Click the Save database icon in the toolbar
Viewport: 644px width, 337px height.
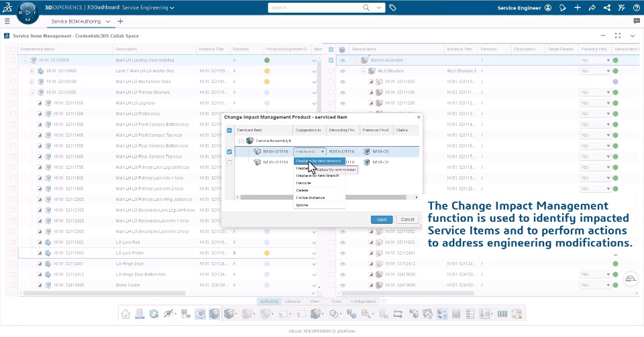[140, 314]
